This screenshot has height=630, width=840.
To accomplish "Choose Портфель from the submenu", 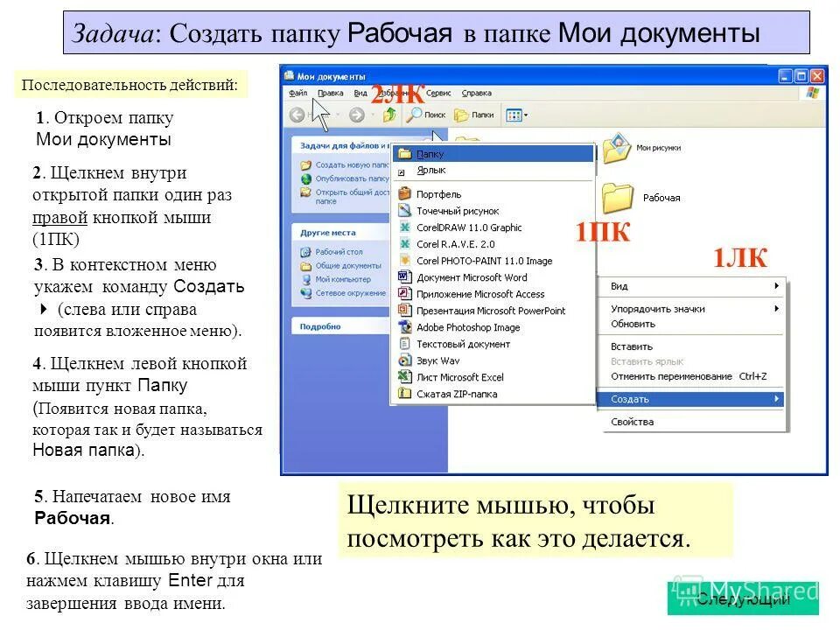I will (x=493, y=194).
